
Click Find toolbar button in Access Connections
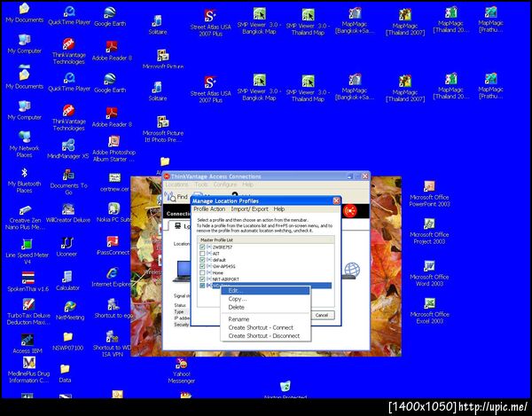[x=176, y=196]
